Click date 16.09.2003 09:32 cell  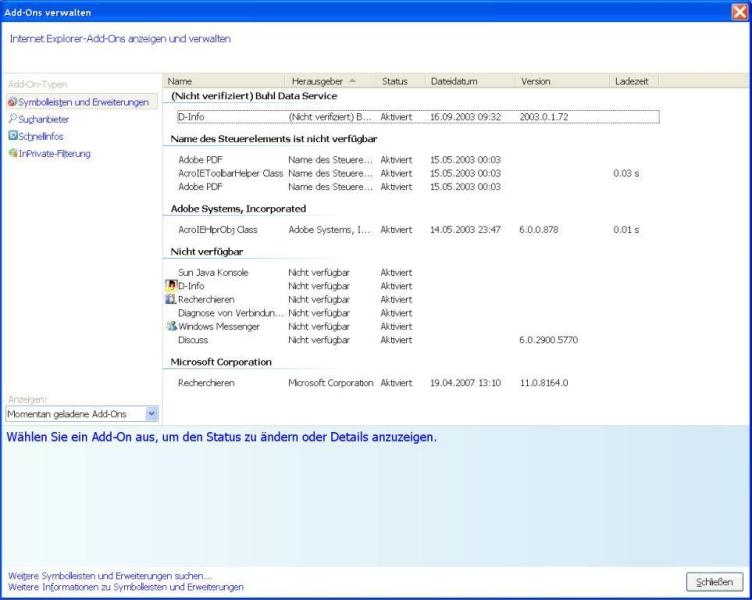[x=465, y=117]
